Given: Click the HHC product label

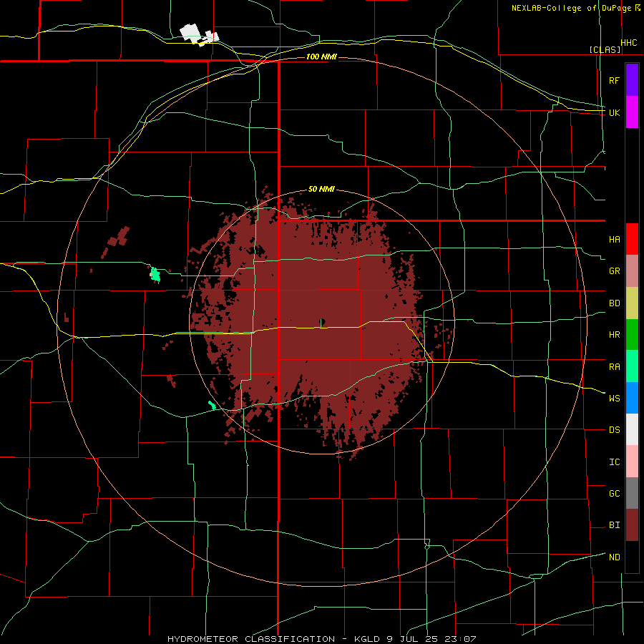Looking at the screenshot, I should pos(629,43).
